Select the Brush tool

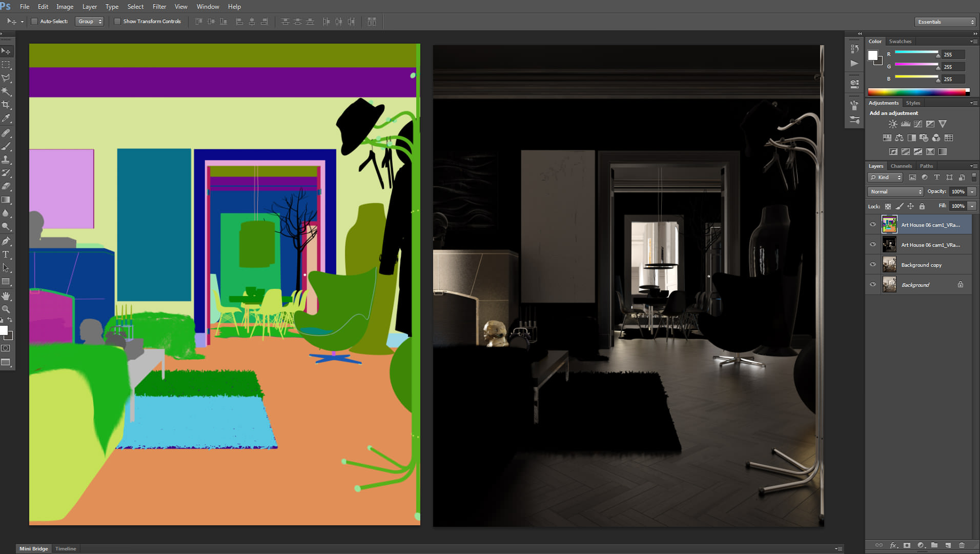tap(6, 146)
